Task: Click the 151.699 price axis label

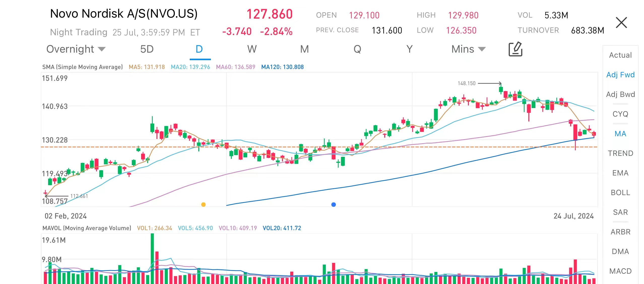Action: click(x=55, y=78)
